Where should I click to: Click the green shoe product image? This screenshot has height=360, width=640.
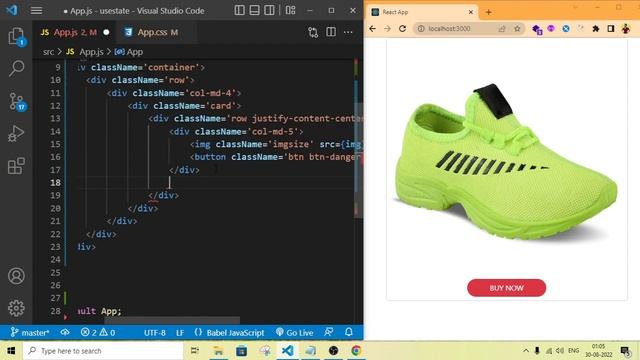pyautogui.click(x=506, y=161)
